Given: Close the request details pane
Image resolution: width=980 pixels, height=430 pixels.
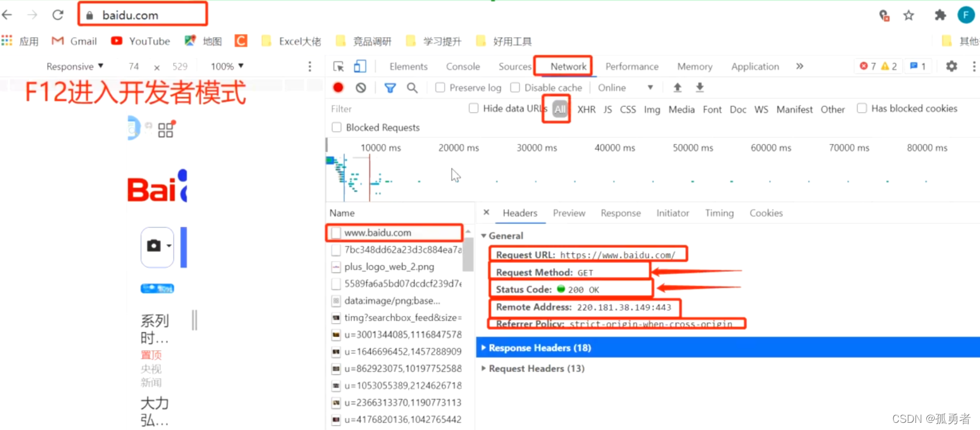Looking at the screenshot, I should [x=486, y=212].
